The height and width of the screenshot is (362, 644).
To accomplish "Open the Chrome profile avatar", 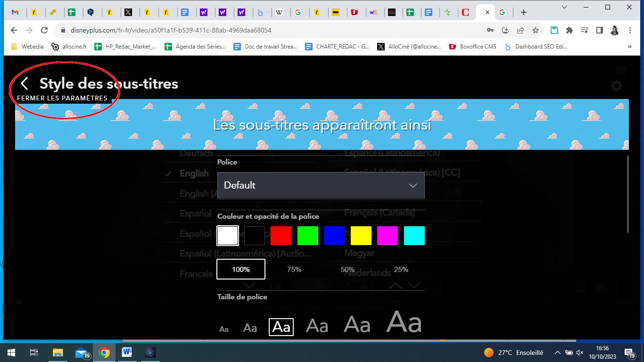I will pyautogui.click(x=614, y=30).
